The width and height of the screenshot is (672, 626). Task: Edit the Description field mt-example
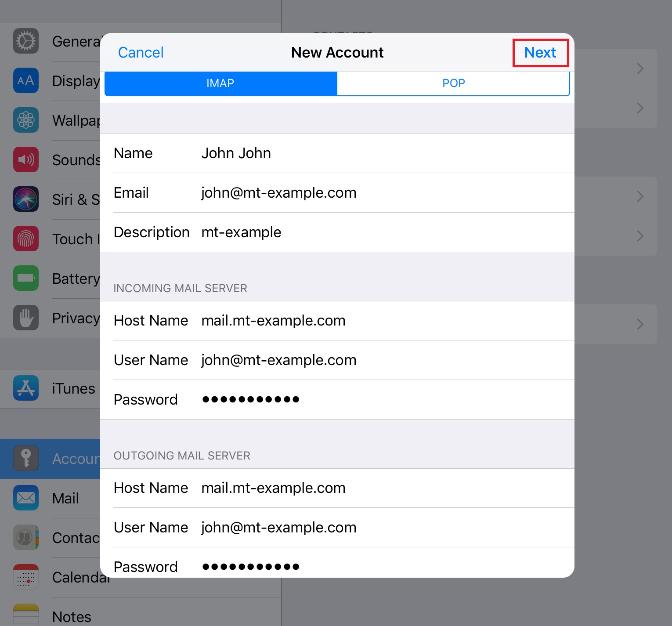point(337,232)
